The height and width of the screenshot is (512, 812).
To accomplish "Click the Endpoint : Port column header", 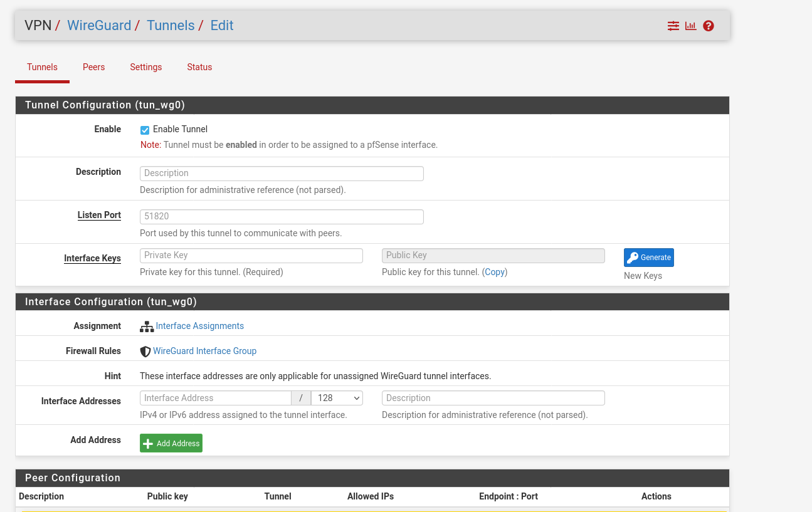I will tap(509, 496).
